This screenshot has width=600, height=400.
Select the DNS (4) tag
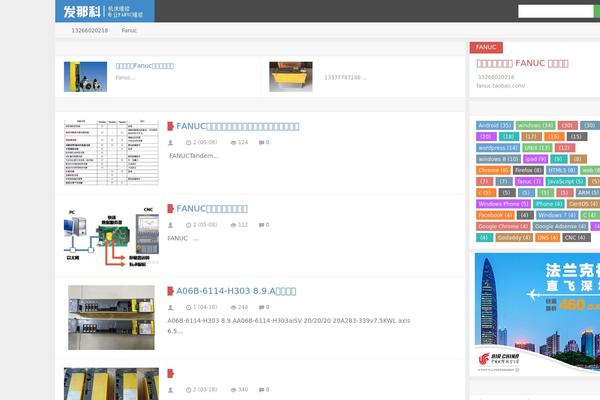point(548,238)
